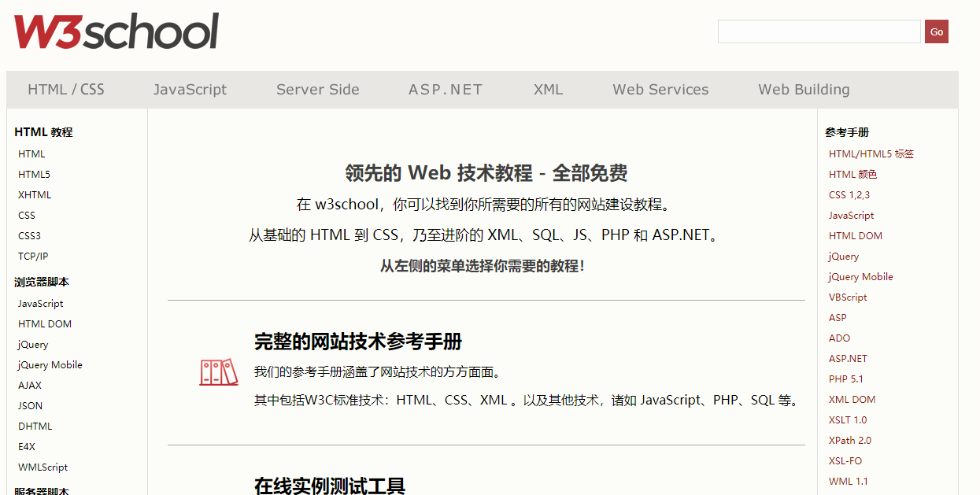Open the HTML / CSS menu tab
Screen dimensions: 980x495
tap(65, 89)
